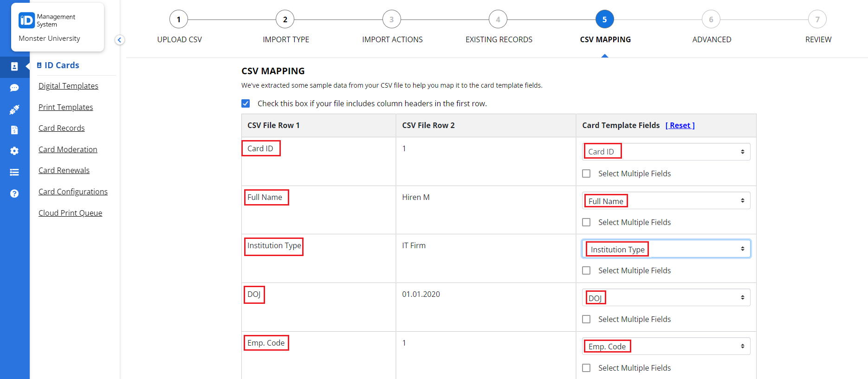This screenshot has width=868, height=379.
Task: Open the list menu sidebar icon
Action: point(14,172)
